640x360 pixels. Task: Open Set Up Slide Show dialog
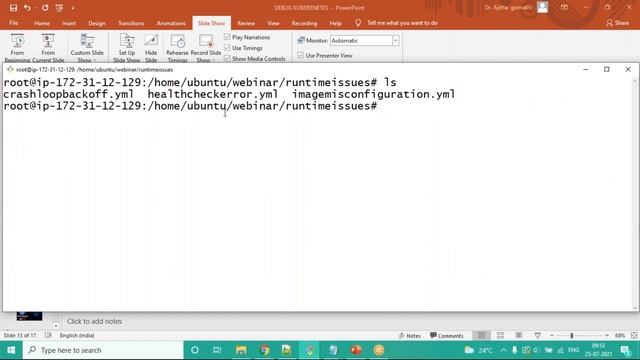(x=127, y=48)
